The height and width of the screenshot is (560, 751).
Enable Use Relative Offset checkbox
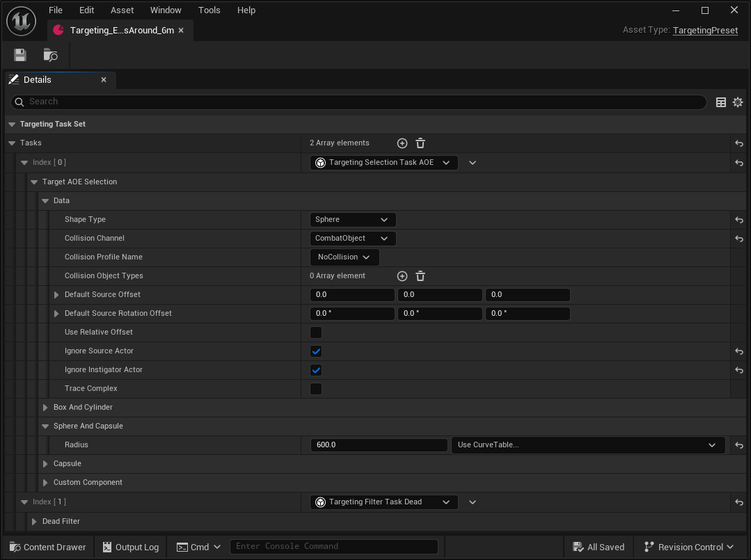coord(316,333)
